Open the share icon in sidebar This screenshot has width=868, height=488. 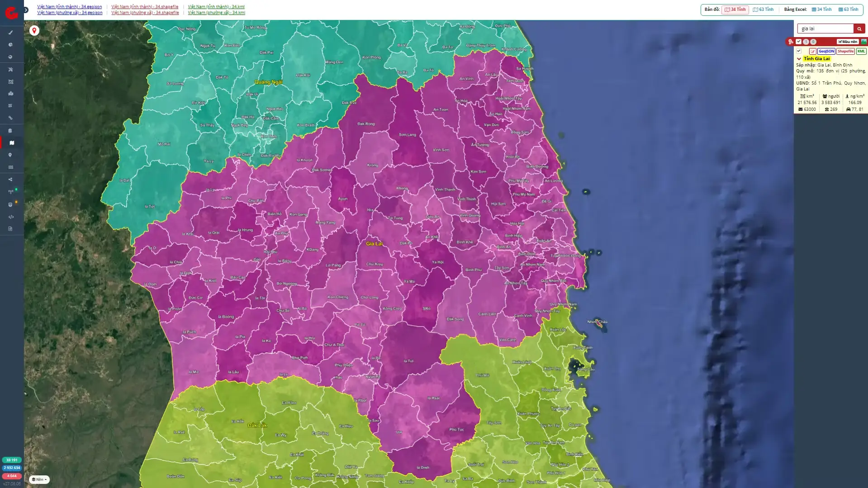point(10,180)
